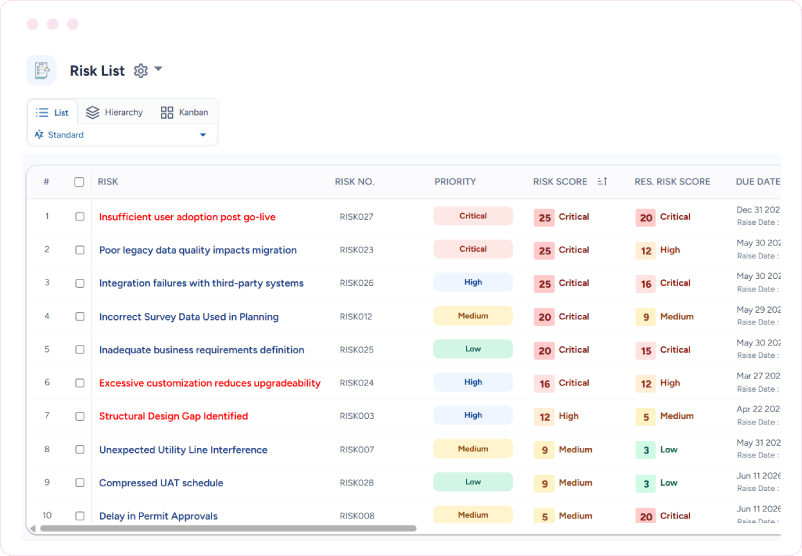Viewport: 802px width, 556px height.
Task: Check the box for Incorrect Survey Data row
Action: [x=80, y=317]
